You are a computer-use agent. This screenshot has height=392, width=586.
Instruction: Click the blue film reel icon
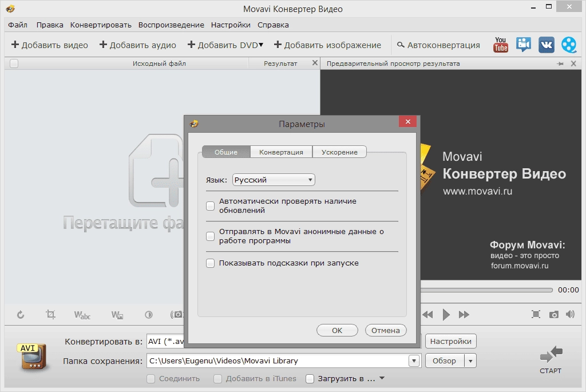[569, 45]
